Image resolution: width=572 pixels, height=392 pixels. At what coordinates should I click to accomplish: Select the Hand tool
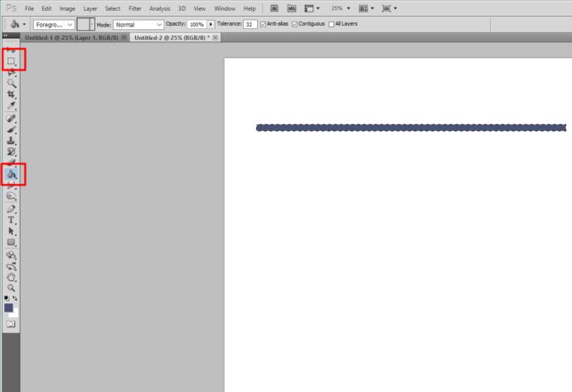coord(11,278)
